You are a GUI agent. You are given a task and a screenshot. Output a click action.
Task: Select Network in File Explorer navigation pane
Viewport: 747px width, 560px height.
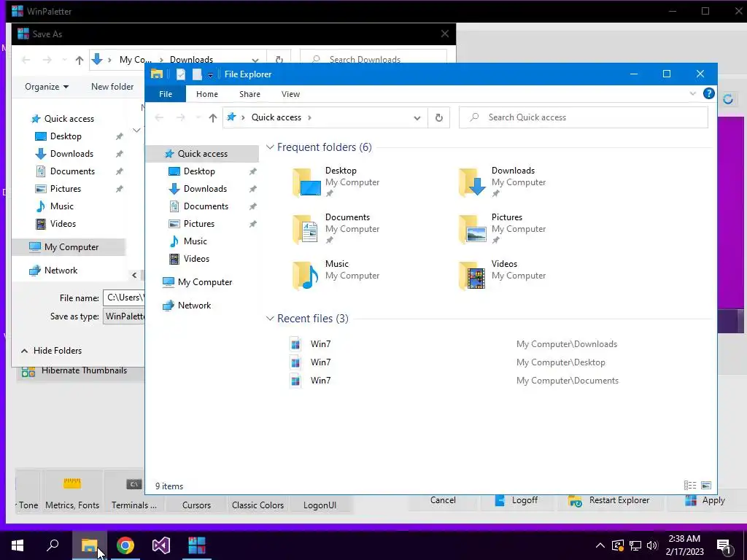(x=194, y=306)
